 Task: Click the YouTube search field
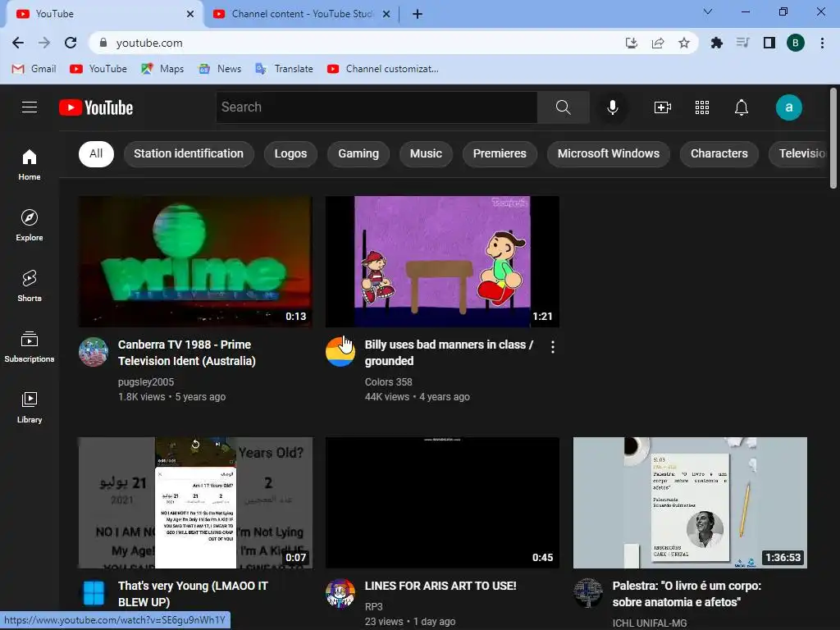377,107
